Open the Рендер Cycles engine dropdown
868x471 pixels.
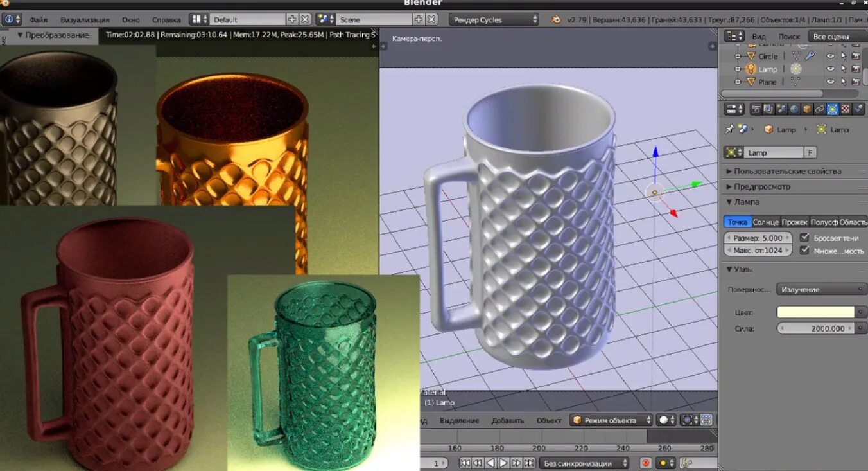point(494,19)
